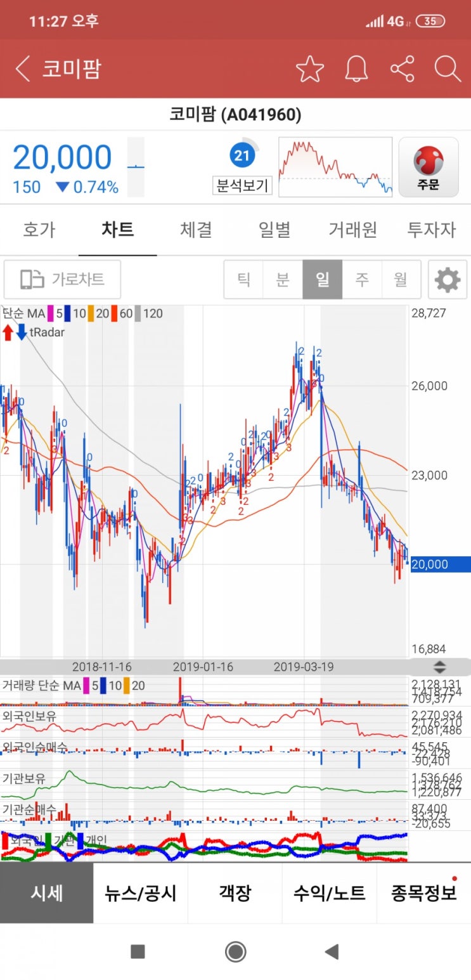
Task: Open the 일별 tab
Action: pos(275,230)
